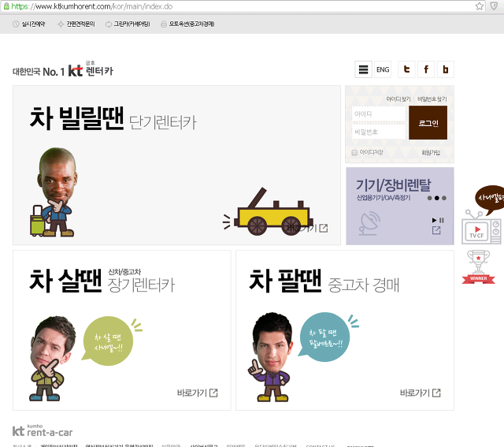Open 그린카(카셰어링) in the top bar

128,24
